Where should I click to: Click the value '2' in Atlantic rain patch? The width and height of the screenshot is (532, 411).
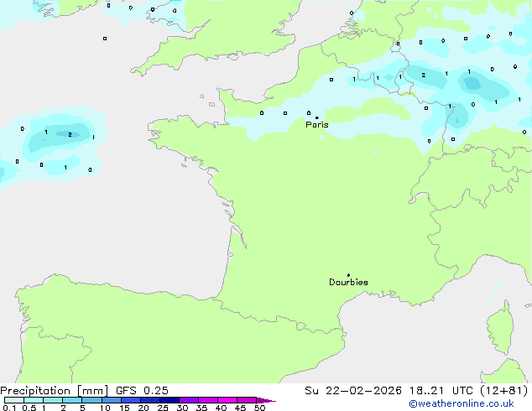[70, 135]
